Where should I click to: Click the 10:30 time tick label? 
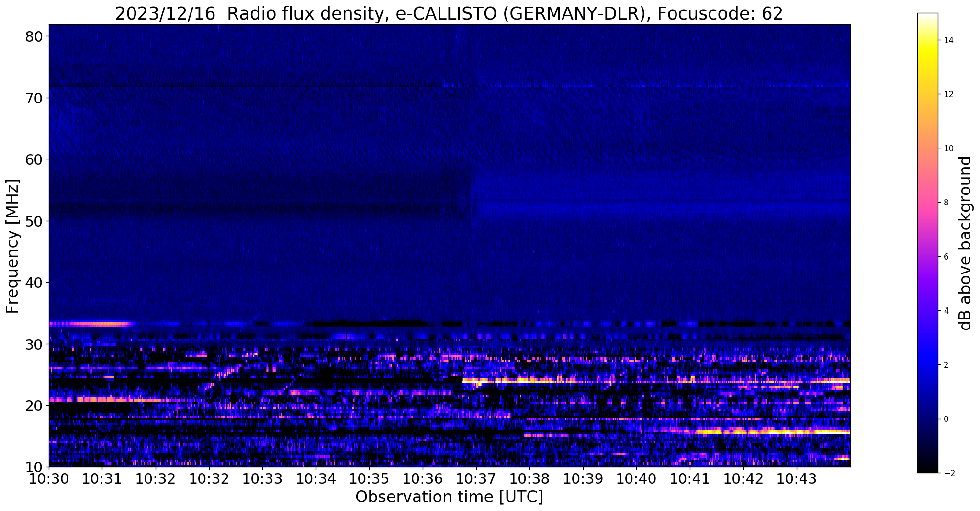(x=49, y=479)
